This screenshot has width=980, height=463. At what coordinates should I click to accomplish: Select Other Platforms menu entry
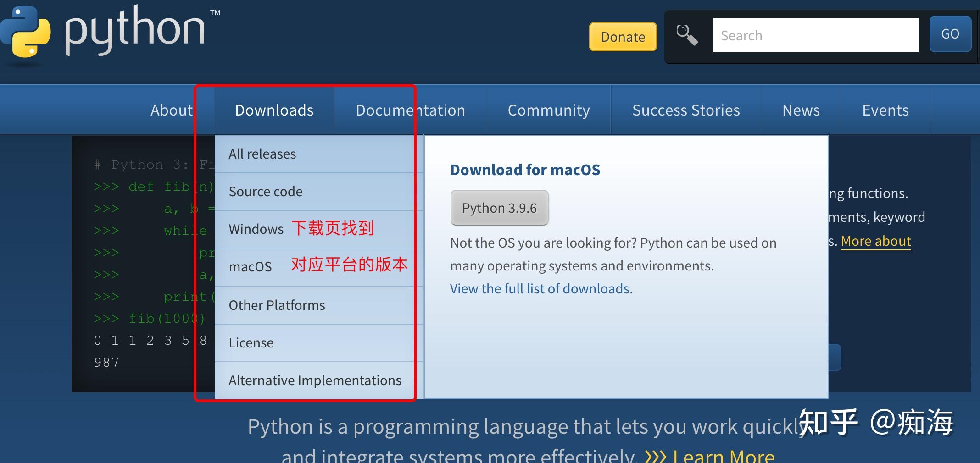318,305
